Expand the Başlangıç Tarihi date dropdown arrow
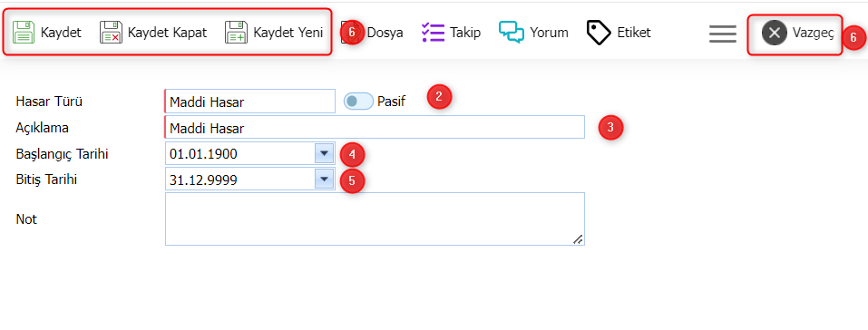 click(324, 153)
